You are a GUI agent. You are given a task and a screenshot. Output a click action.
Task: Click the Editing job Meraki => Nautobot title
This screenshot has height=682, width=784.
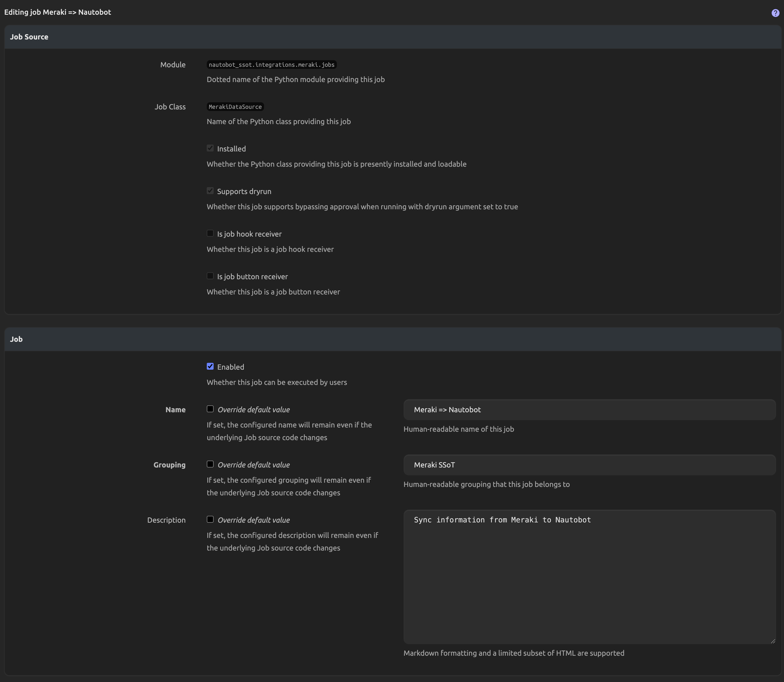pyautogui.click(x=58, y=12)
